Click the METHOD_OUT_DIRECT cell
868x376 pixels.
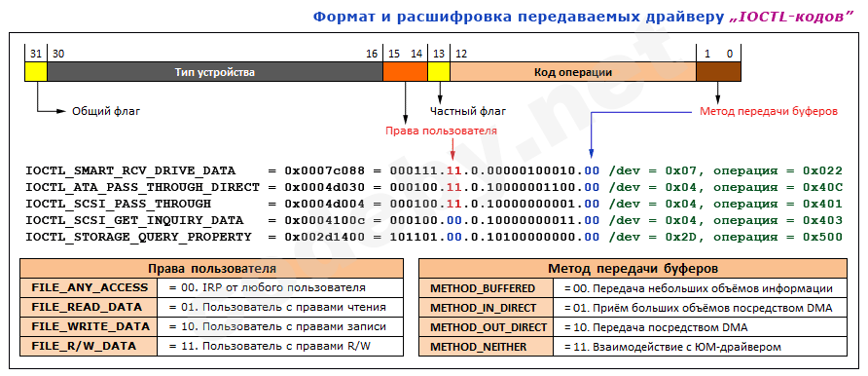(486, 326)
